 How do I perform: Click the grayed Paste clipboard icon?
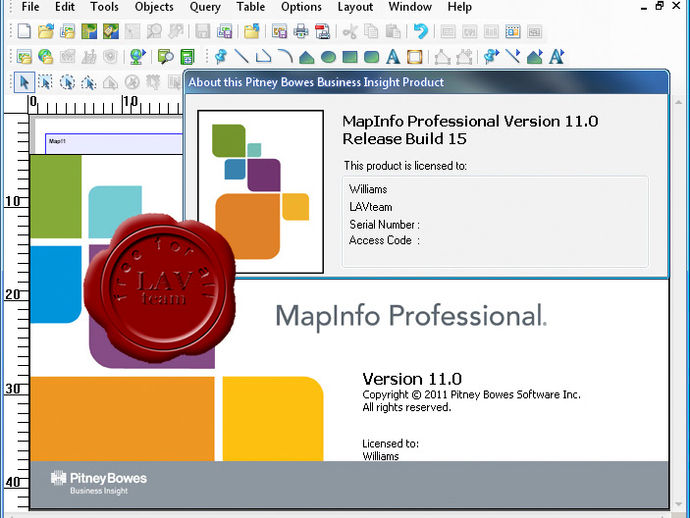click(x=393, y=32)
